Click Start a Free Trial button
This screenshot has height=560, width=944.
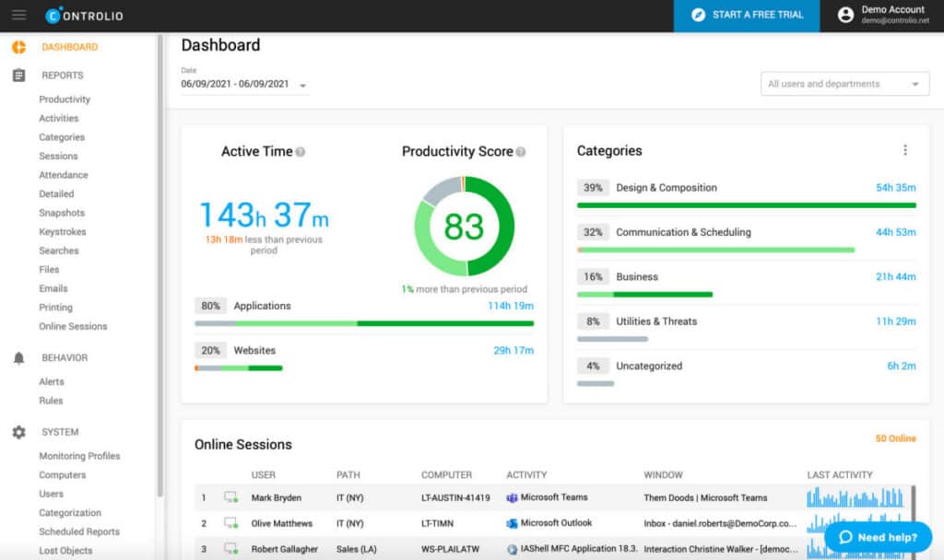[x=746, y=16]
